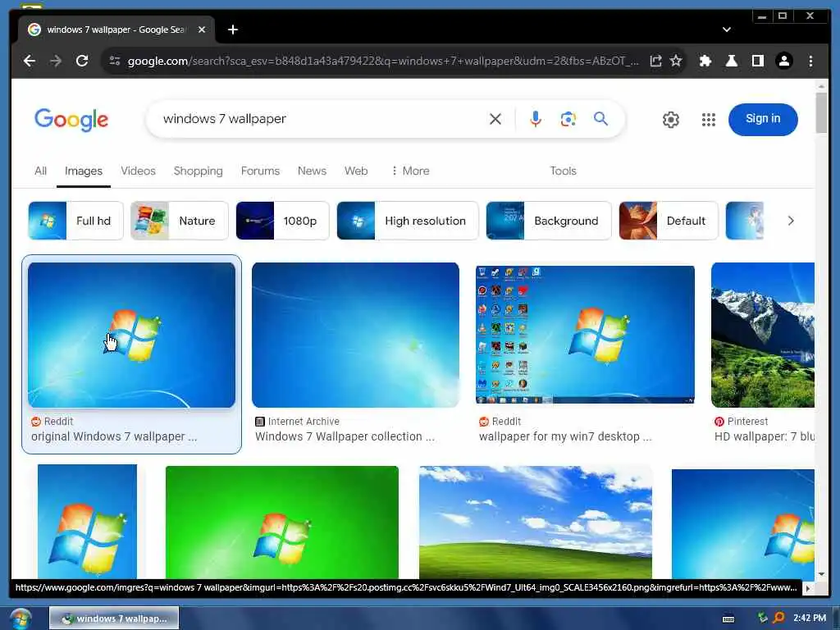
Task: Click 'original Windows 7 wallpaper ...' title
Action: (114, 436)
